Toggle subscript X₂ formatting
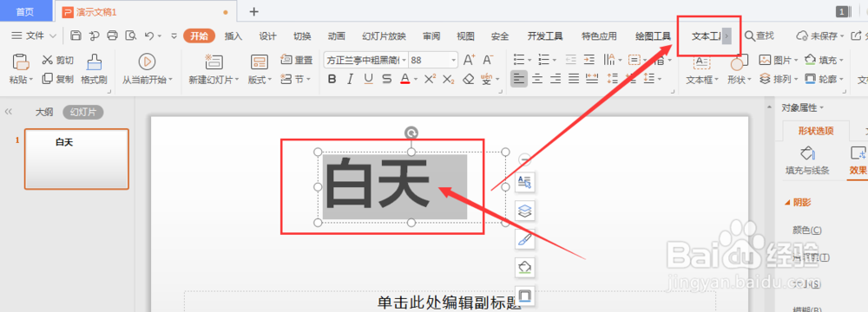This screenshot has width=868, height=312. [449, 79]
